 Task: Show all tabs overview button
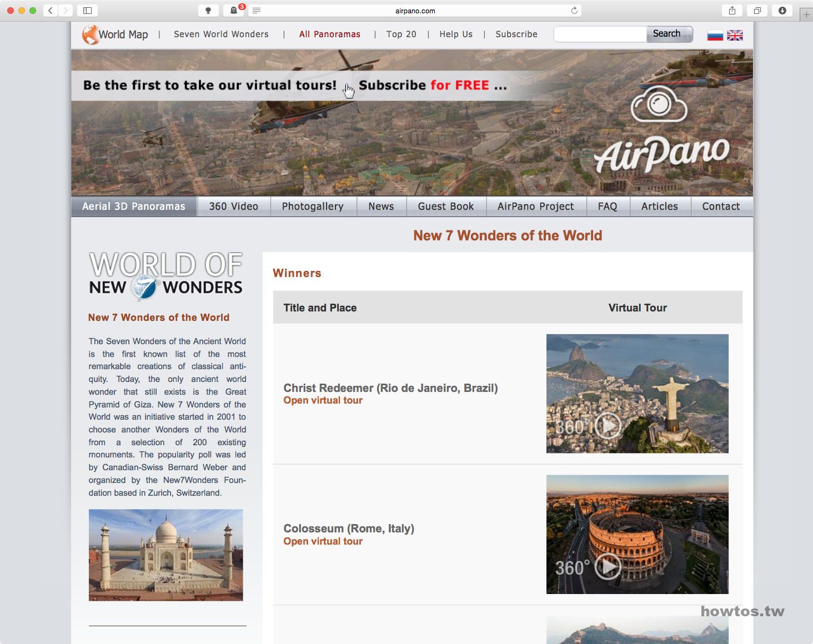[757, 11]
